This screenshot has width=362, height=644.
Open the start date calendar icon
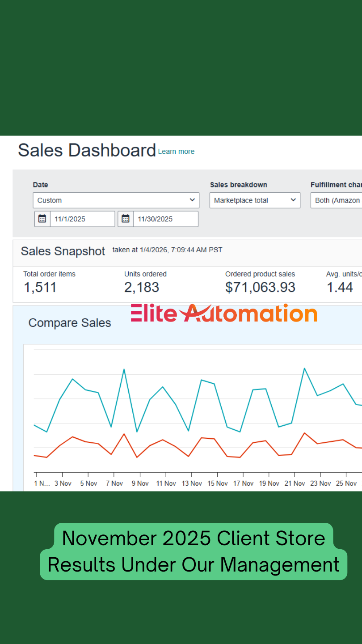tap(42, 219)
